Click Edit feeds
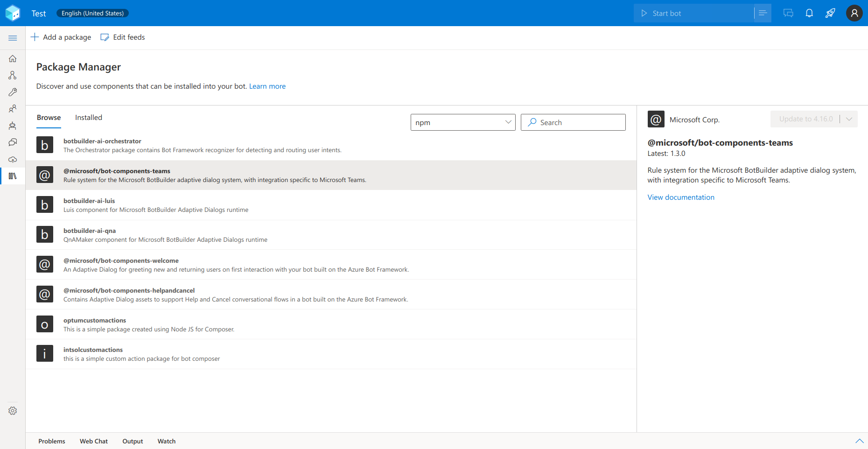The image size is (868, 449). [x=123, y=37]
